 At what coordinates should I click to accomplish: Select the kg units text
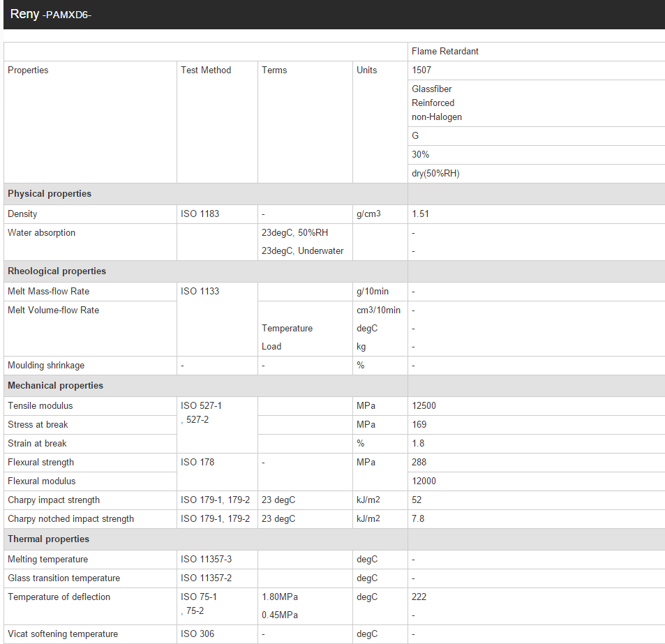click(361, 347)
